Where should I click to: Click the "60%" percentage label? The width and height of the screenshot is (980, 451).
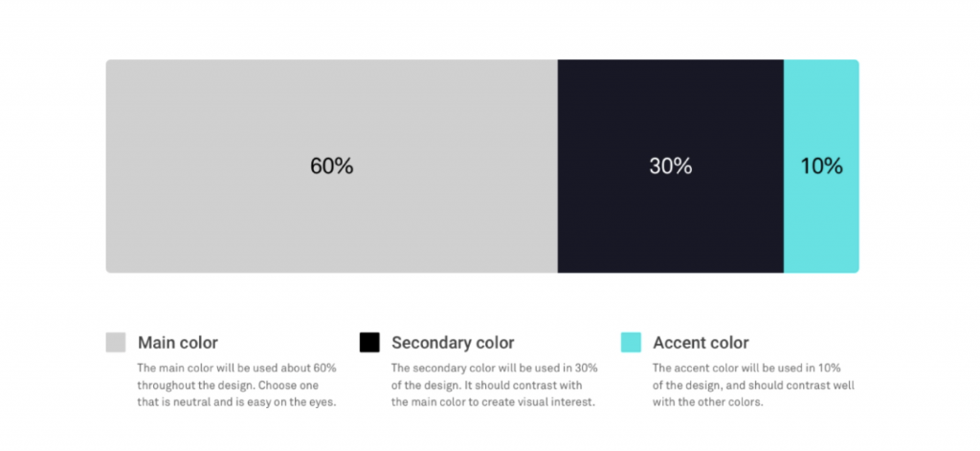pyautogui.click(x=332, y=167)
